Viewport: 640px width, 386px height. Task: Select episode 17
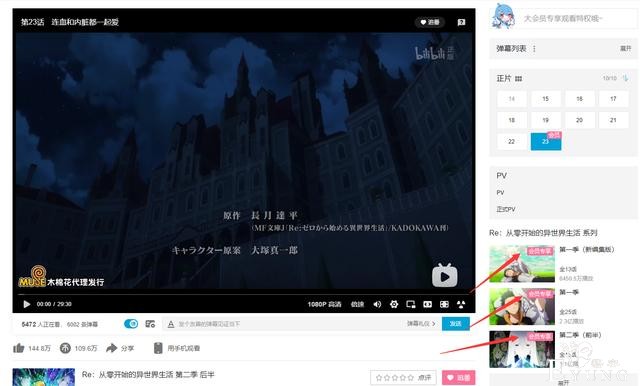pos(613,99)
